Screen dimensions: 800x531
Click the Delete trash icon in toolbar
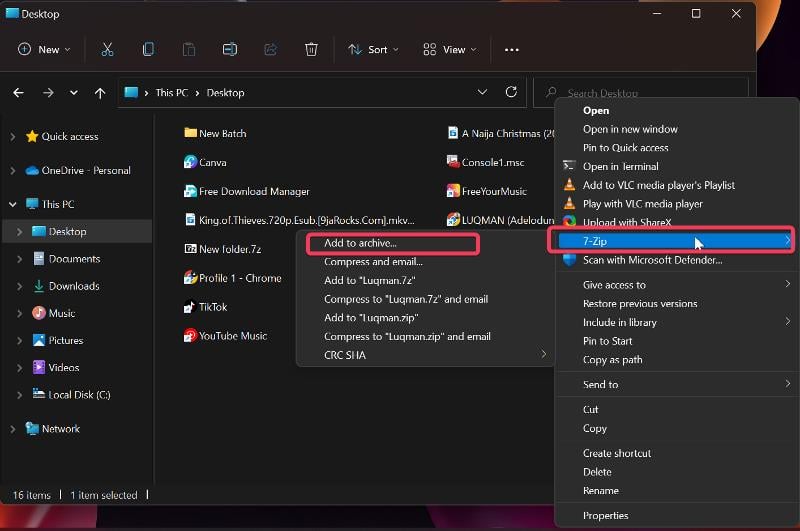311,49
